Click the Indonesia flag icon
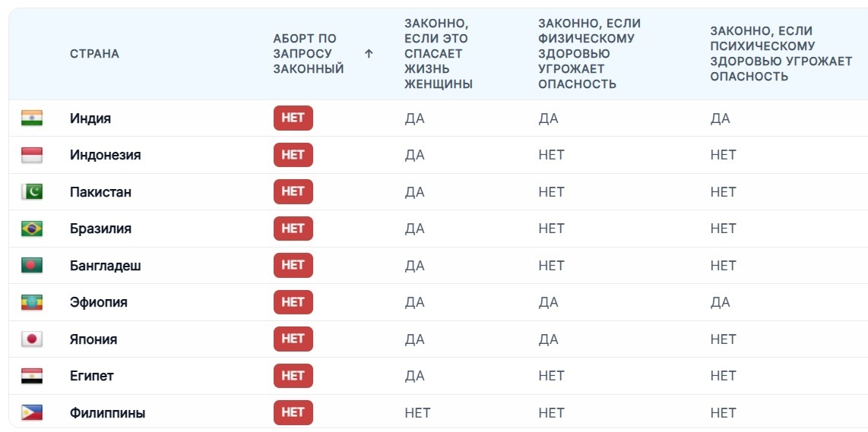The height and width of the screenshot is (432, 868). pyautogui.click(x=32, y=155)
